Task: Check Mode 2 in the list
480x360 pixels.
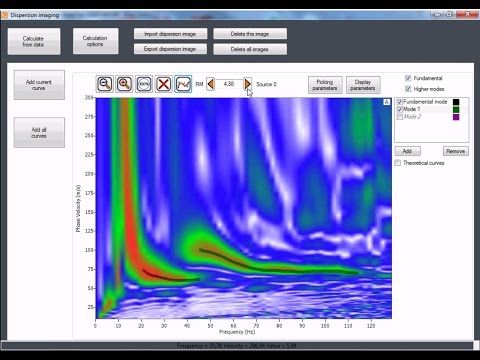Action: pyautogui.click(x=400, y=117)
